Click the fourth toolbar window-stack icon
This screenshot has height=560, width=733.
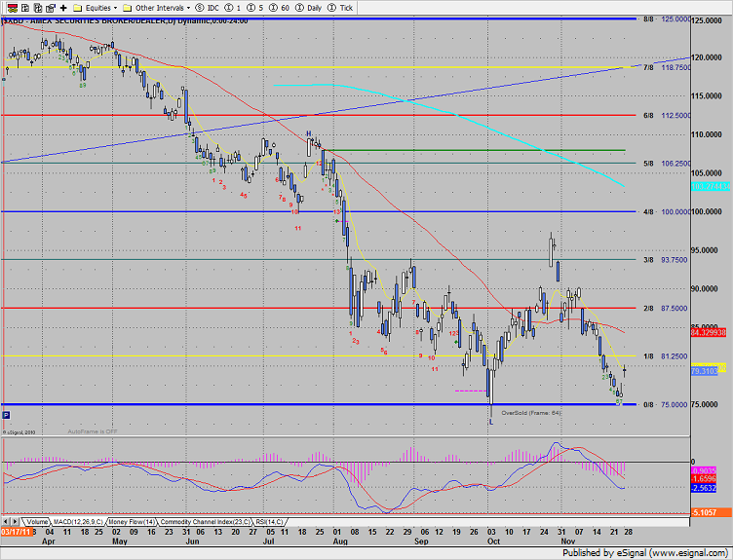[51, 8]
